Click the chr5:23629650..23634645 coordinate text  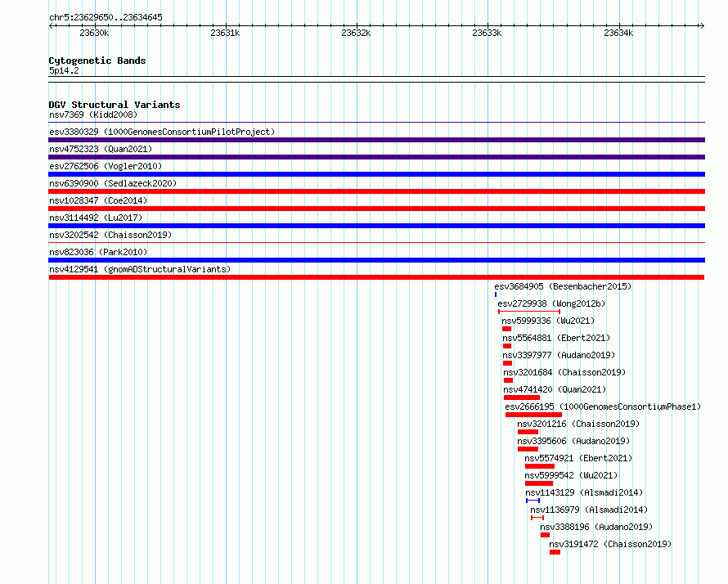(x=106, y=17)
